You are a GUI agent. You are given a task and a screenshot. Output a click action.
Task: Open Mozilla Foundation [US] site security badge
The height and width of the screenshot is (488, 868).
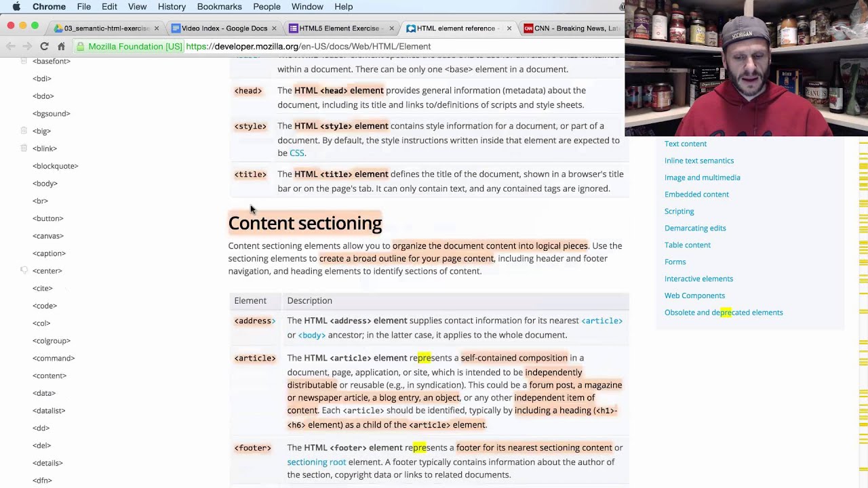[x=130, y=47]
